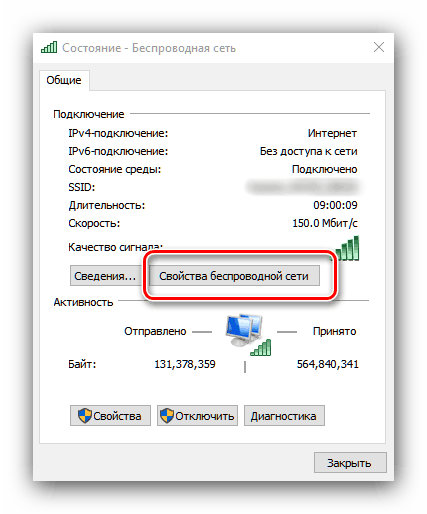Click the wireless signal icon in title bar
This screenshot has width=427, height=514.
coord(49,47)
